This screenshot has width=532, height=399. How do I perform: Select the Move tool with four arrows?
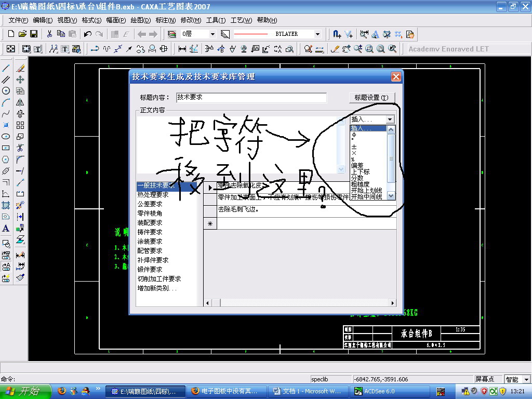click(20, 79)
